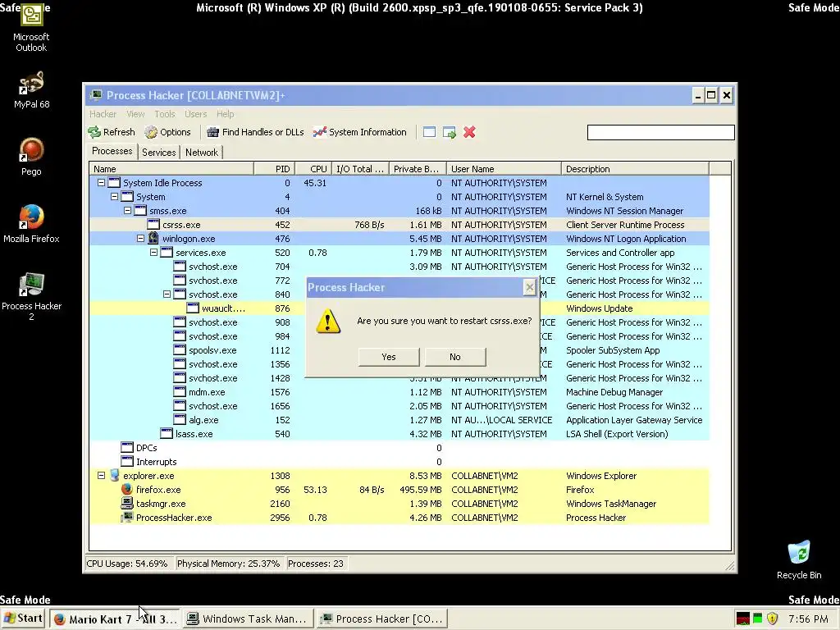Select the wuauclt process row
Image resolution: width=840 pixels, height=630 pixels.
pos(399,308)
